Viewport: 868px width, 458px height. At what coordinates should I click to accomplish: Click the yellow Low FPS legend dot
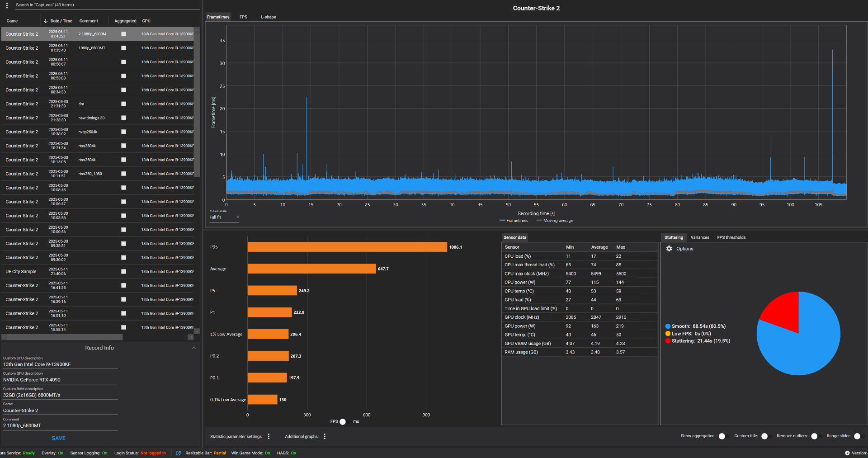668,334
